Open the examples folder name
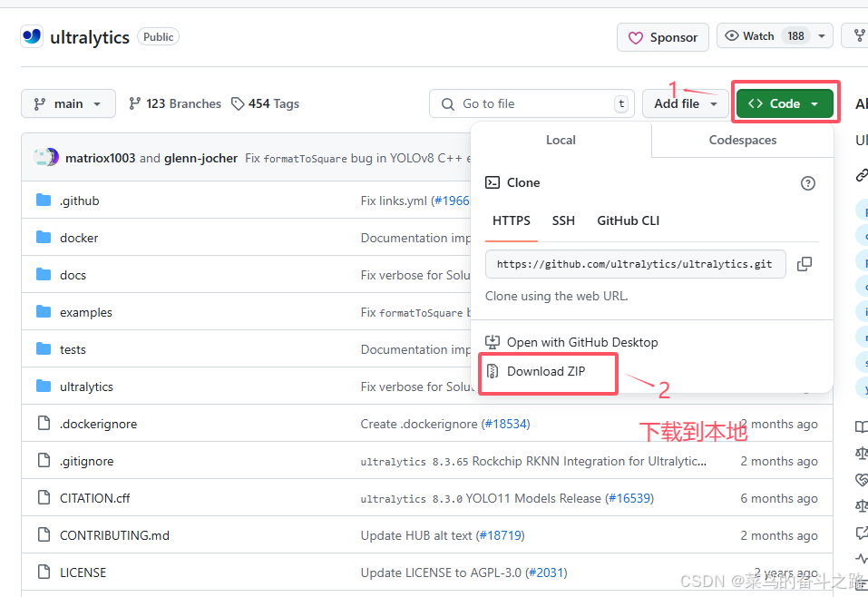 86,312
